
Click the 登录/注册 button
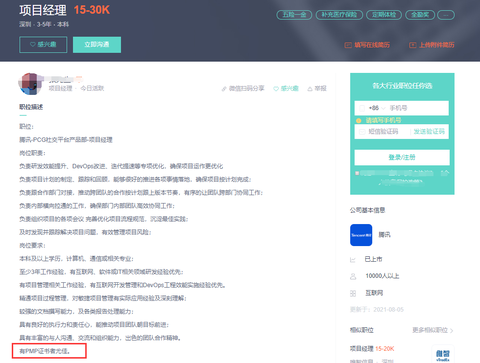(x=402, y=157)
